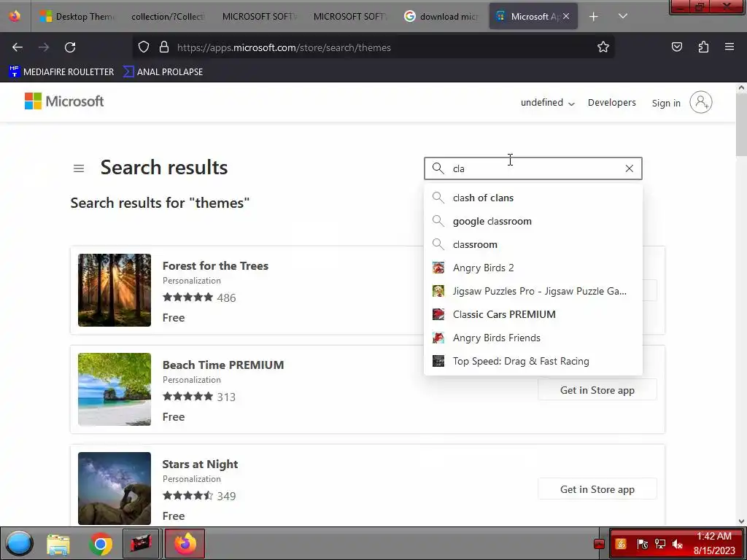Switch to the first MICROSOFT SOFT tab
Screen dimensions: 747x560
tap(259, 17)
